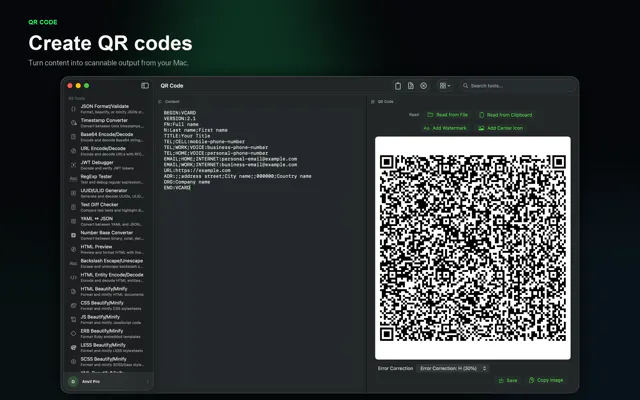Click the QR Code panel header icon

point(373,102)
